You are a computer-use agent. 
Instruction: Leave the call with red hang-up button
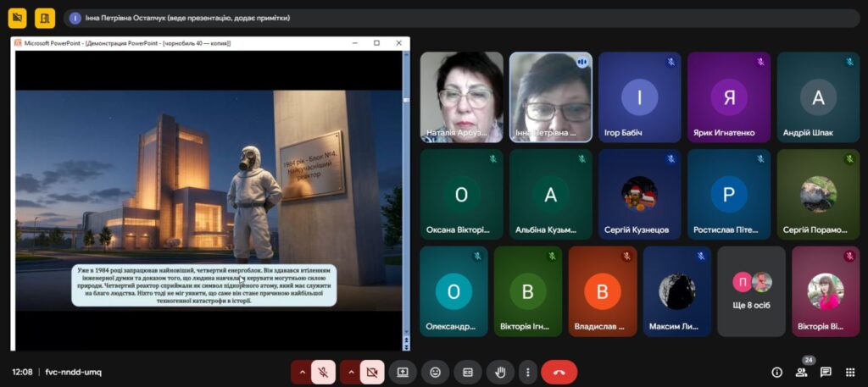tap(559, 372)
